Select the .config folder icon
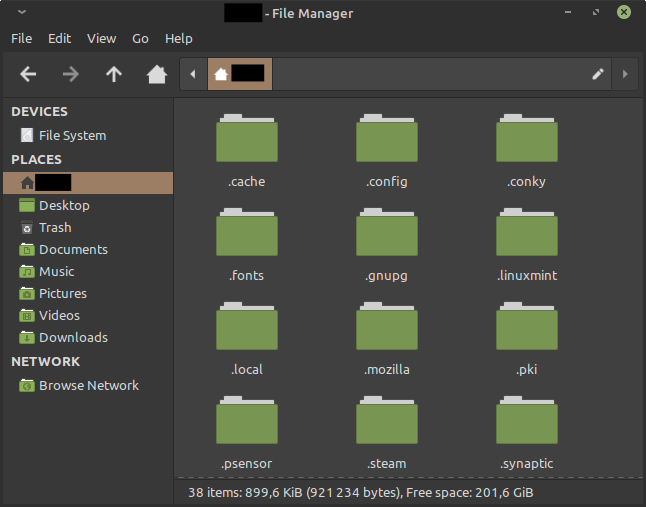646x507 pixels. point(387,138)
